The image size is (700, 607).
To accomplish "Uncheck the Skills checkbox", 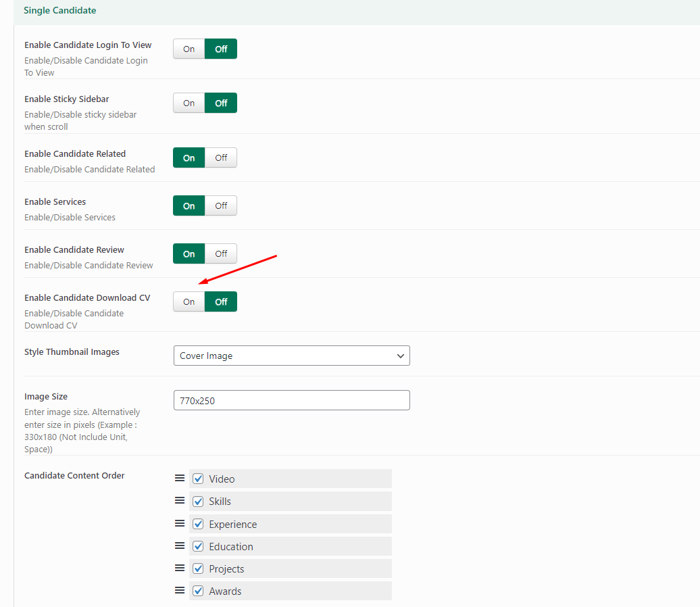I will point(198,502).
